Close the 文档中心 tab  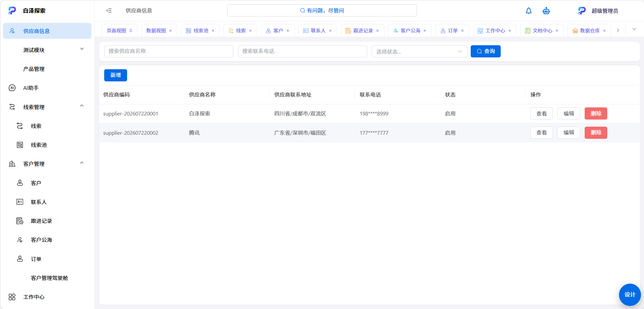click(557, 31)
